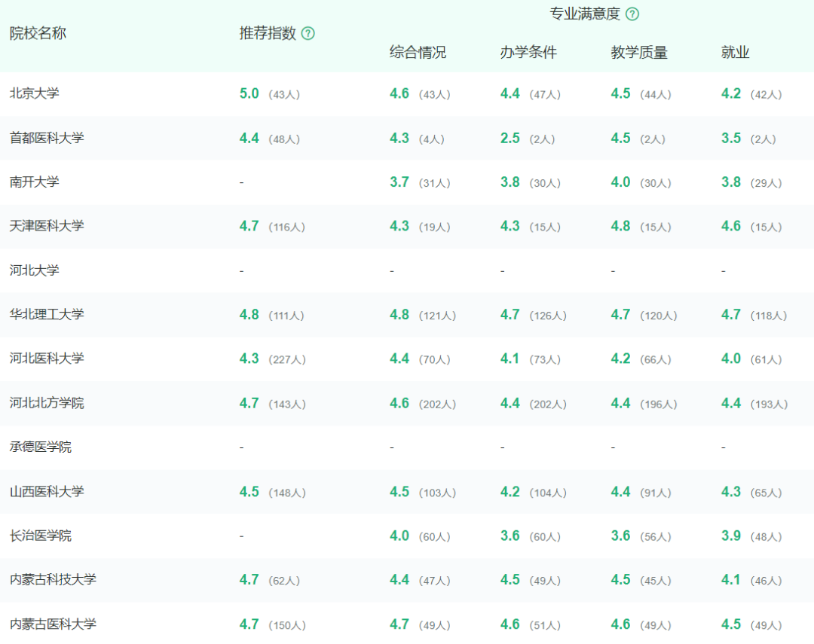This screenshot has height=644, width=814.
Task: Click the 办学条件 column header
Action: click(528, 53)
